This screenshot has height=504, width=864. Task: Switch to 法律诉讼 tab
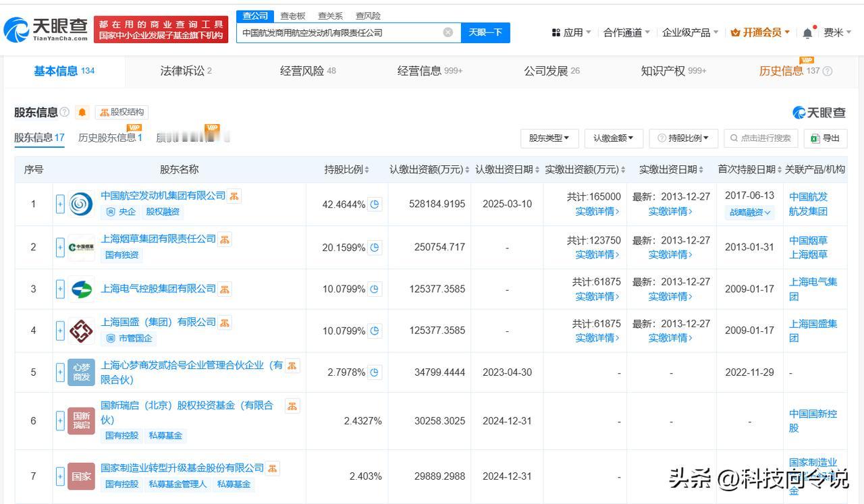click(x=186, y=71)
